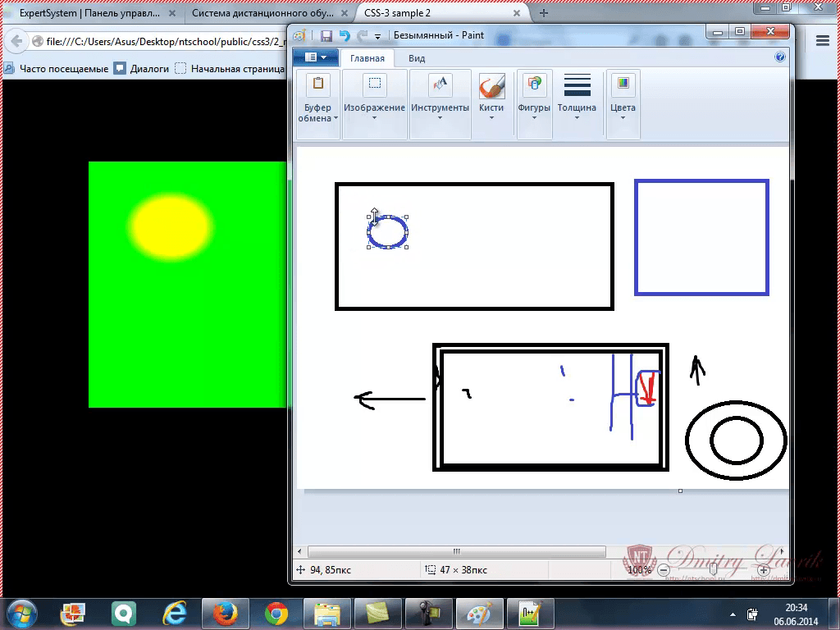Click the yellow ellipse on the green web page box

(171, 228)
